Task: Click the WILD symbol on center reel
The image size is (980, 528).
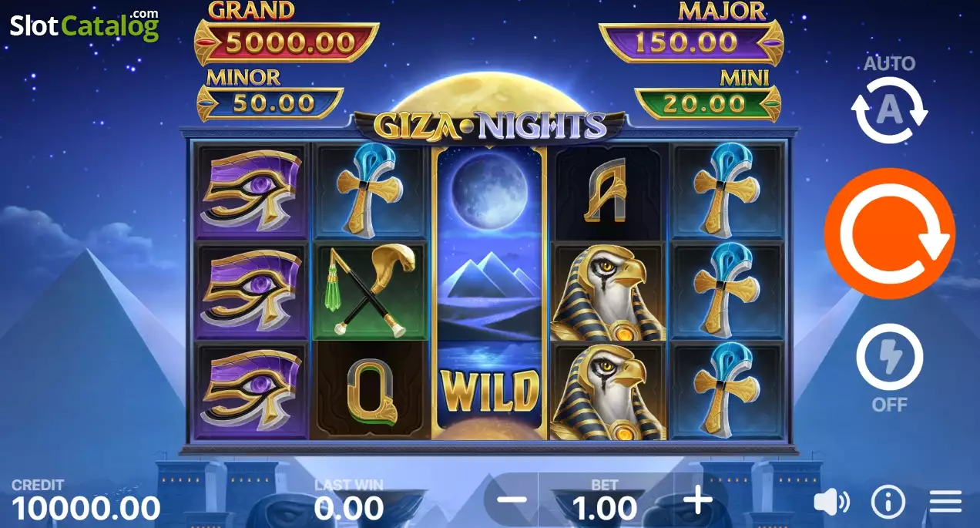Action: click(x=489, y=392)
